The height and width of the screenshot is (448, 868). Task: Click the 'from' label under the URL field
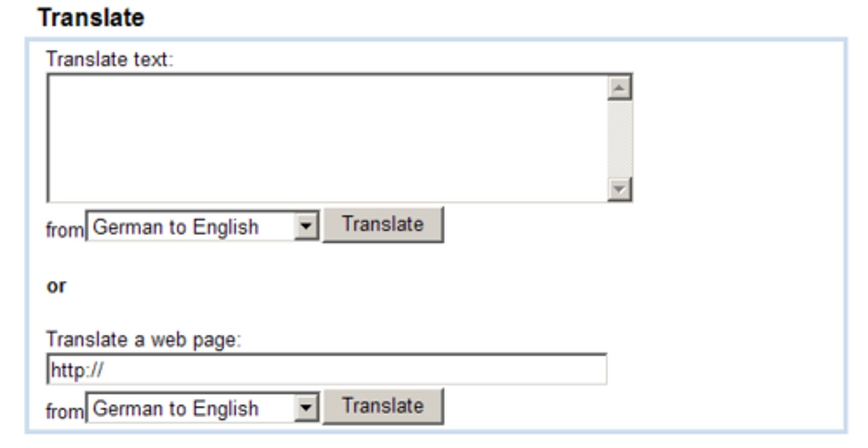64,411
